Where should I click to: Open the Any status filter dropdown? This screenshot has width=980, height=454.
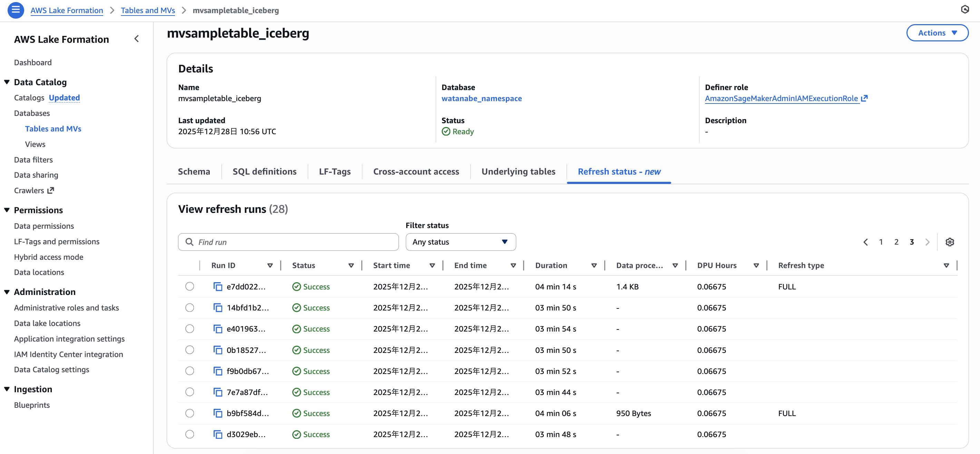click(460, 242)
